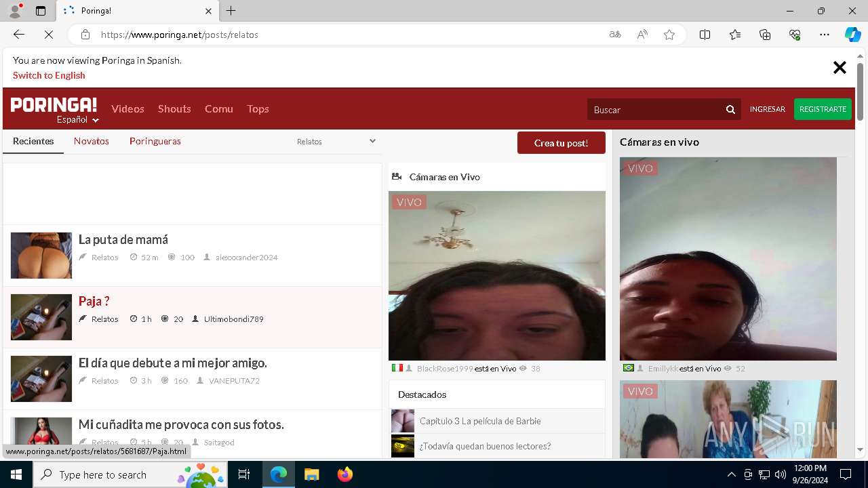Open Microsoft Edge on taskbar
Screen dimensions: 868x488
click(x=279, y=474)
